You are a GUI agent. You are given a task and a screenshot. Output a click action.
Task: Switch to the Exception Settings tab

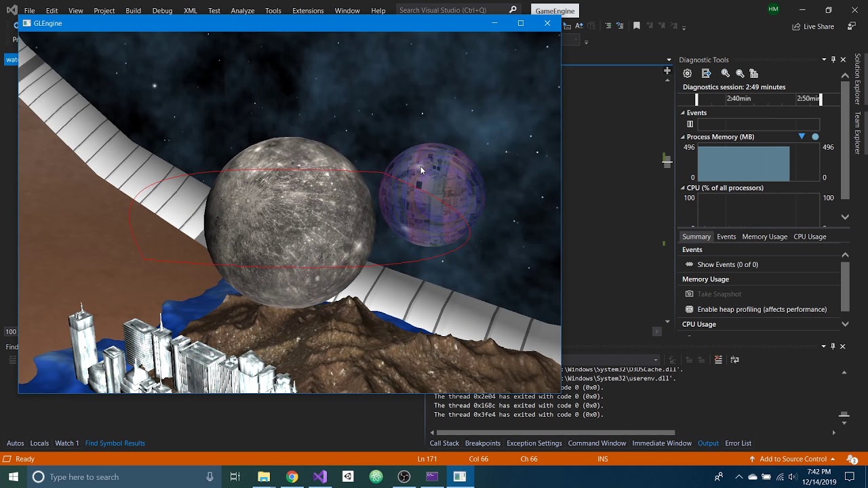534,443
